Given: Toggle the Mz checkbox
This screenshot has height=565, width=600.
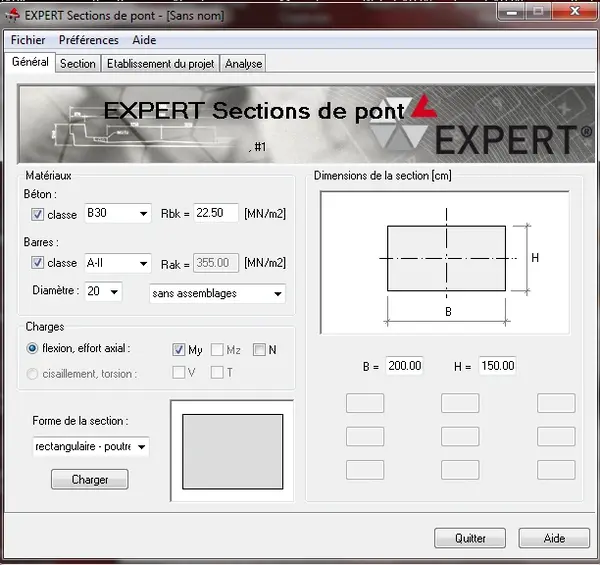Looking at the screenshot, I should [217, 349].
